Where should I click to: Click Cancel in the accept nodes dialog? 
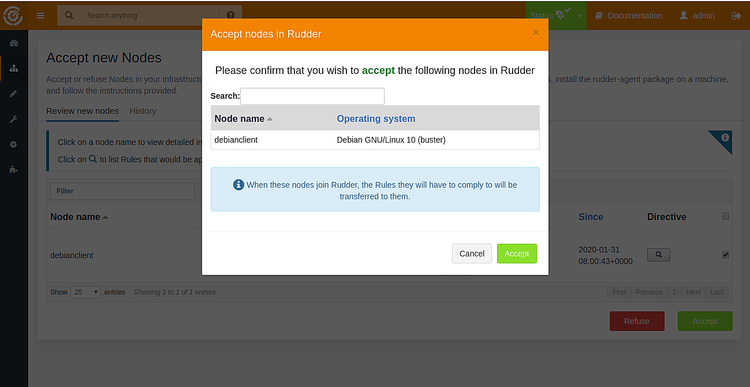pos(472,254)
